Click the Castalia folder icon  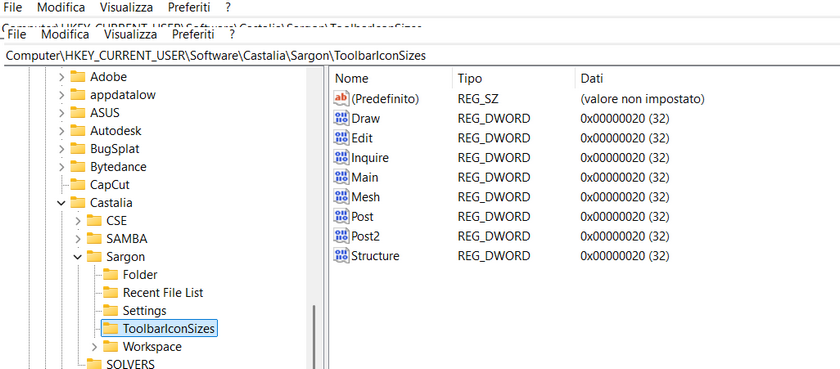[x=78, y=203]
